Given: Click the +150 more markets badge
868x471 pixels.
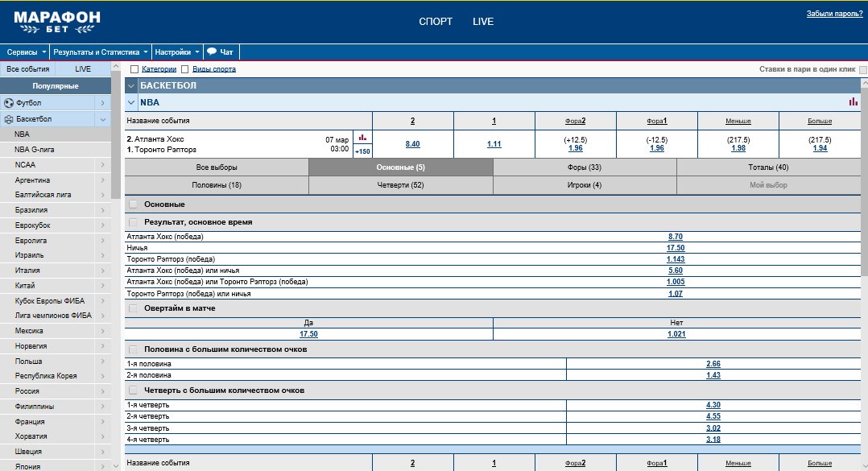Looking at the screenshot, I should click(362, 151).
